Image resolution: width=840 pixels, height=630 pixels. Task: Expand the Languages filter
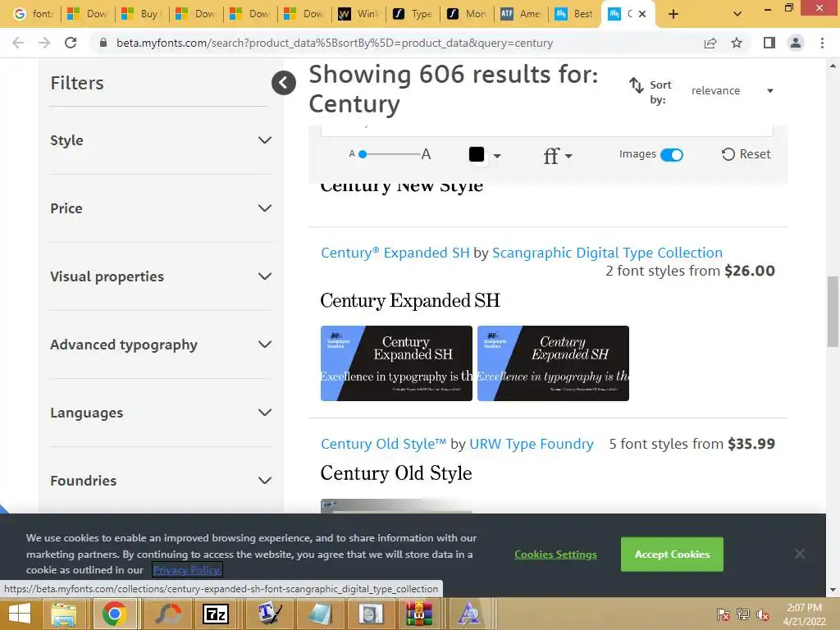[x=160, y=413]
